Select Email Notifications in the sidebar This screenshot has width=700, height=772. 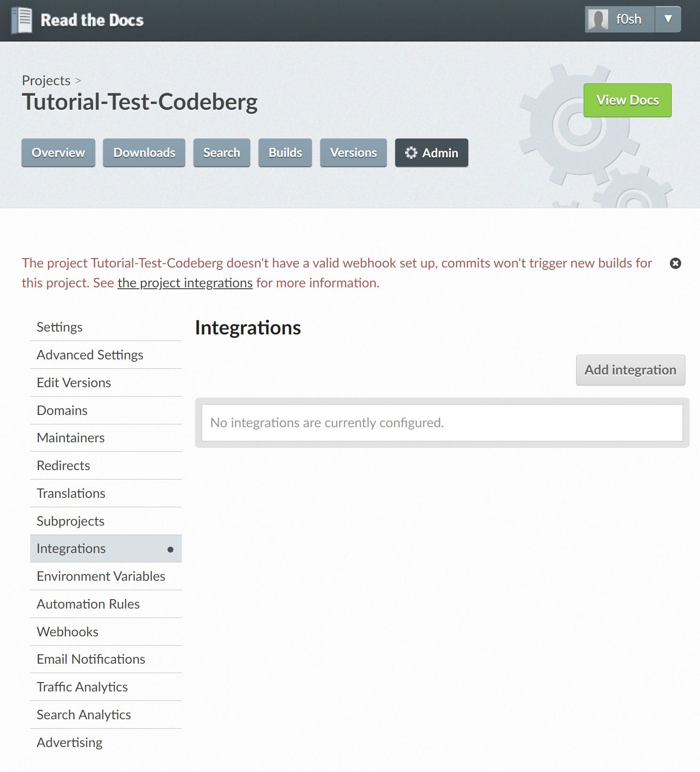91,659
